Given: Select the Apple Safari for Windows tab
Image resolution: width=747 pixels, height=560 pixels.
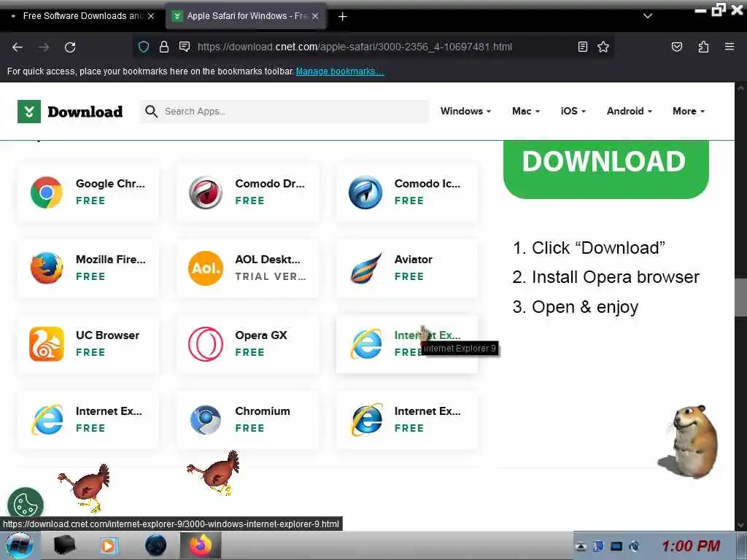Looking at the screenshot, I should point(247,16).
